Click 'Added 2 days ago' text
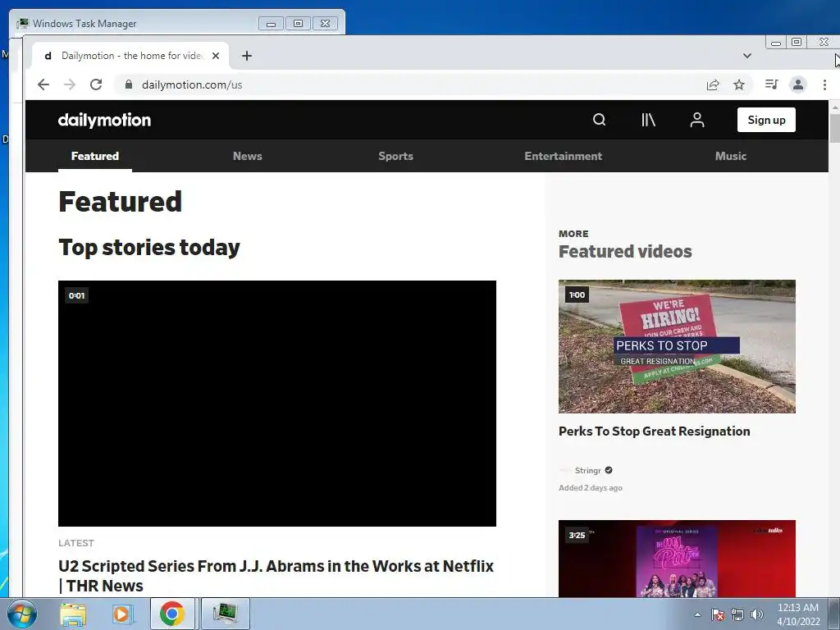The height and width of the screenshot is (630, 840). pyautogui.click(x=591, y=488)
